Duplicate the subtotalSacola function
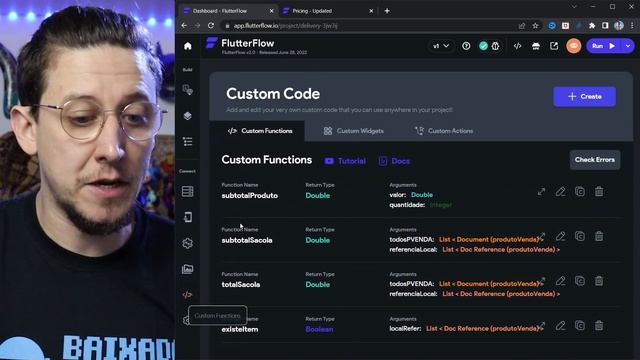The height and width of the screenshot is (360, 640). (580, 236)
